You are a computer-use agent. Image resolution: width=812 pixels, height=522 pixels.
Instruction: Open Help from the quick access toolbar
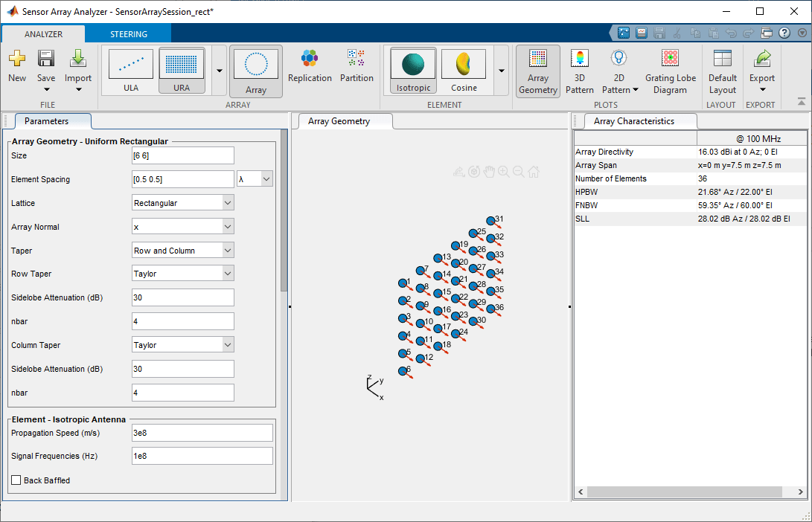coord(784,32)
